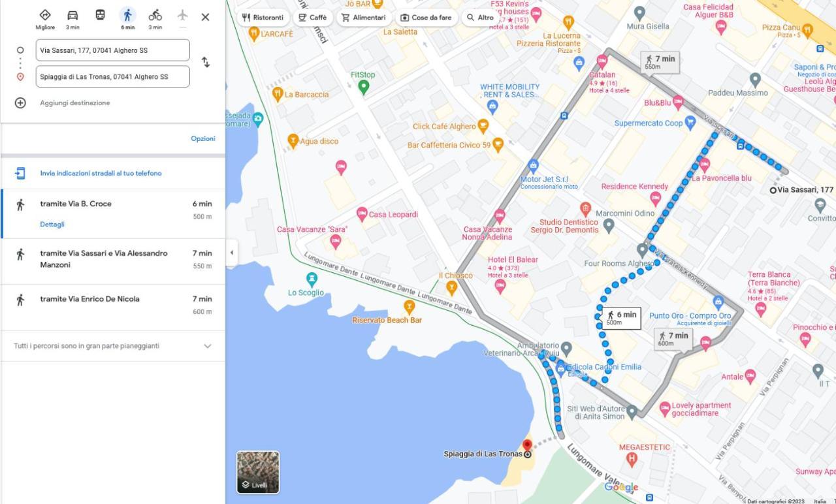
Task: Click the Residence Kennedy lodging pin
Action: tap(656, 198)
